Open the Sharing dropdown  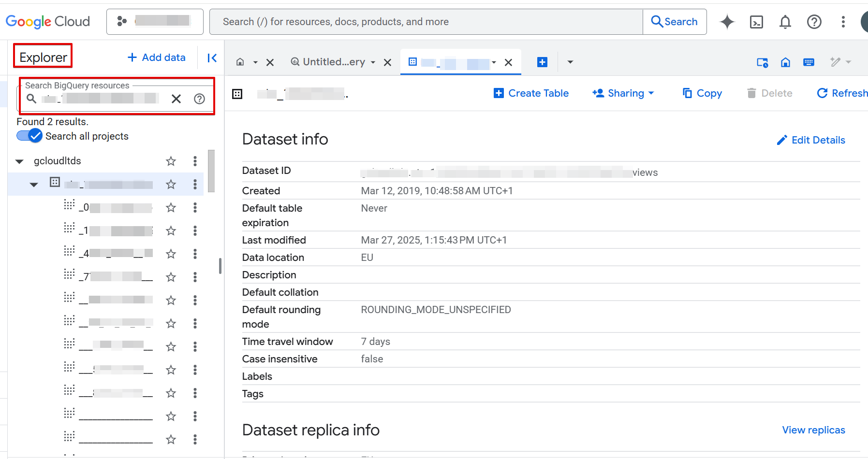coord(623,93)
